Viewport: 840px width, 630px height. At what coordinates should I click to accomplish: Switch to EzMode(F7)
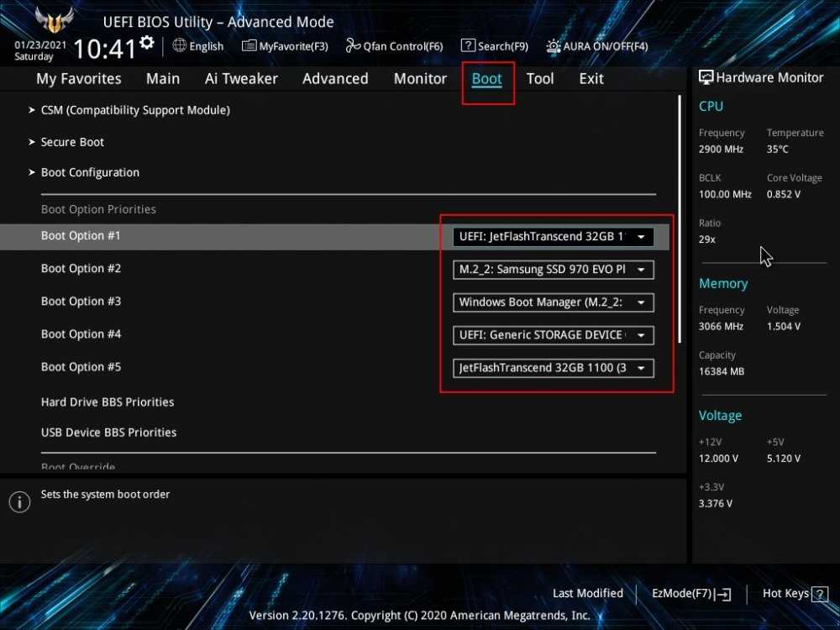tap(691, 594)
